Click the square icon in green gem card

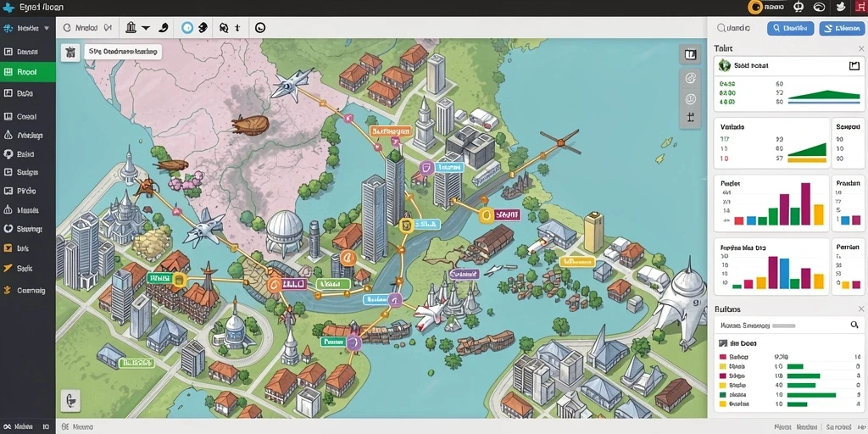pyautogui.click(x=854, y=66)
